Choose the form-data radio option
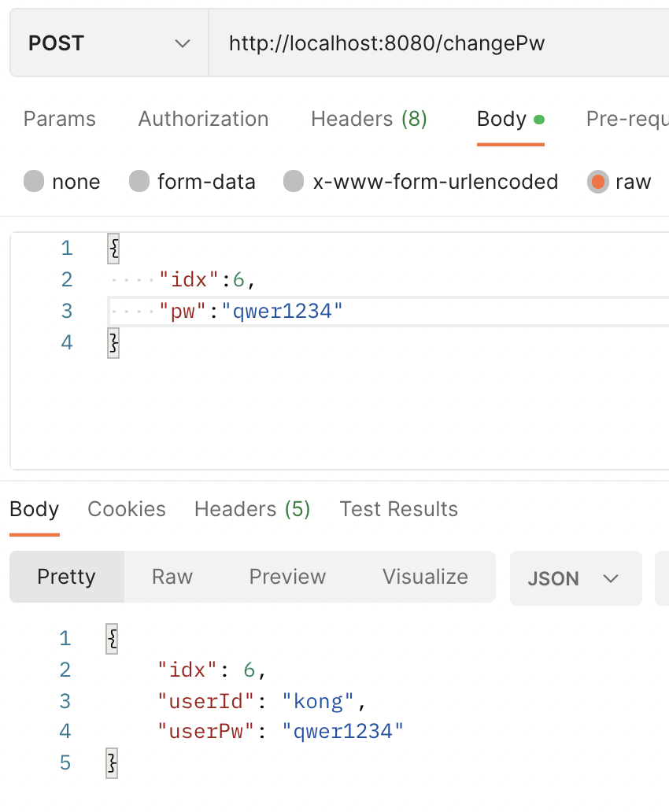Screen dimensions: 669x812 [139, 182]
